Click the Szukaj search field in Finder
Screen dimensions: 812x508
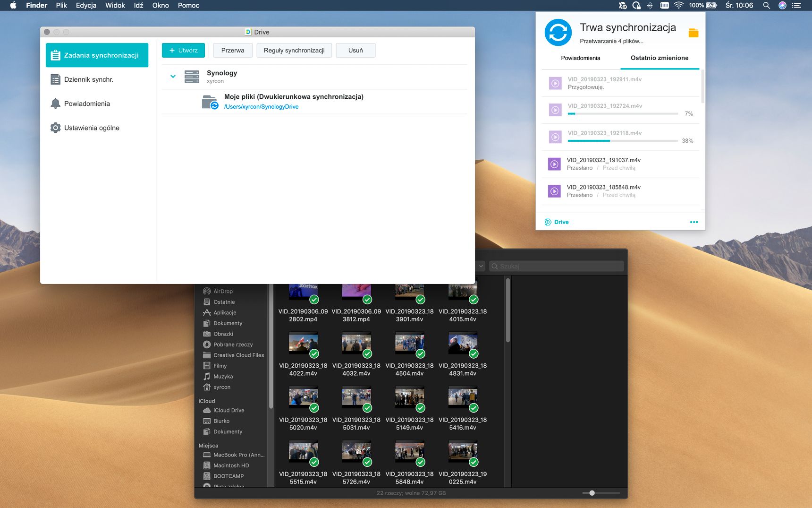556,266
